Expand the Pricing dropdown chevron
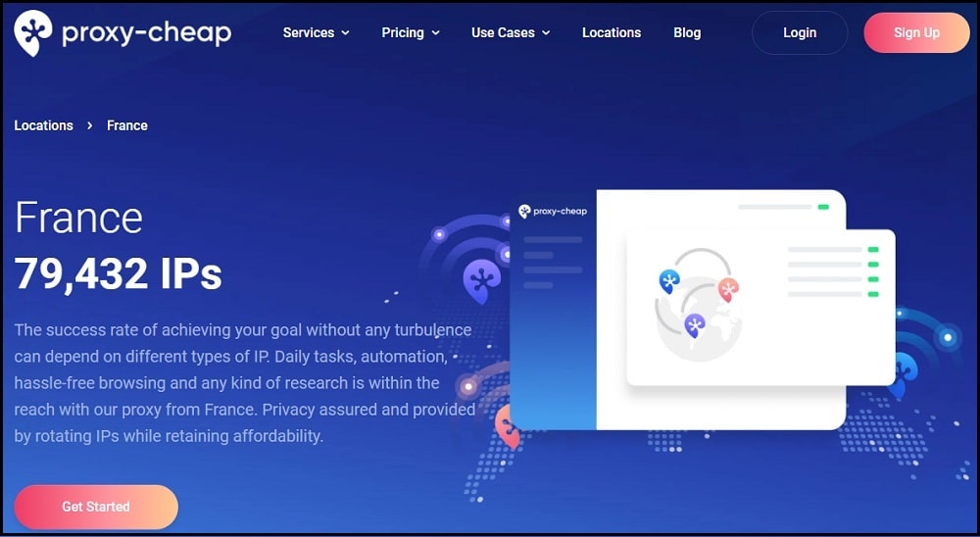The width and height of the screenshot is (980, 537). point(436,33)
